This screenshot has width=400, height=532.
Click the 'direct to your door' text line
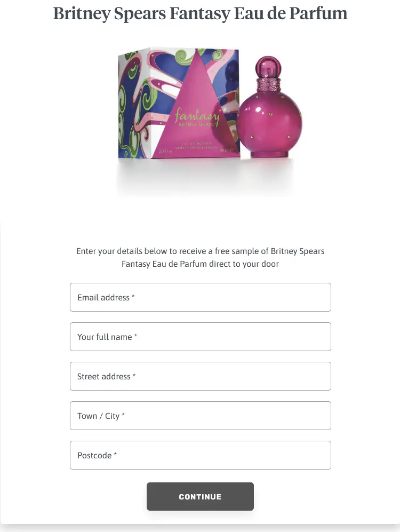(201, 264)
